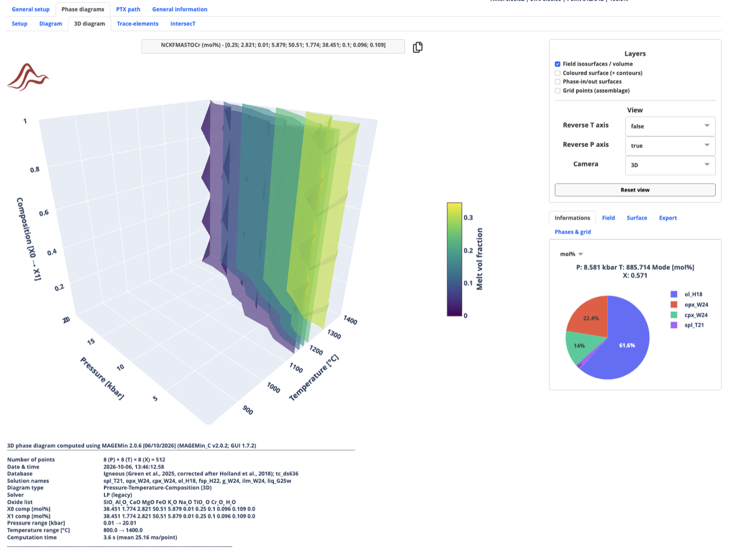Click the date value '2026-10-06, 13:46:12.58'
This screenshot has width=732, height=560.
point(134,467)
